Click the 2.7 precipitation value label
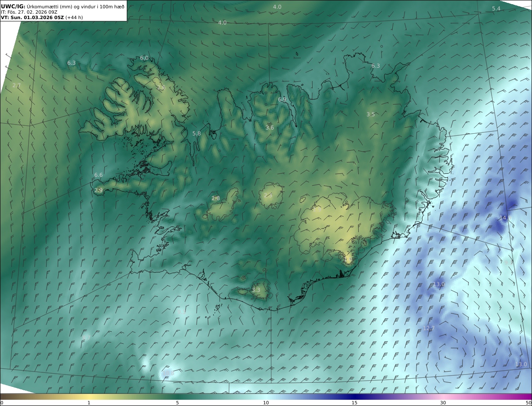This screenshot has width=532, height=406. pyautogui.click(x=16, y=86)
